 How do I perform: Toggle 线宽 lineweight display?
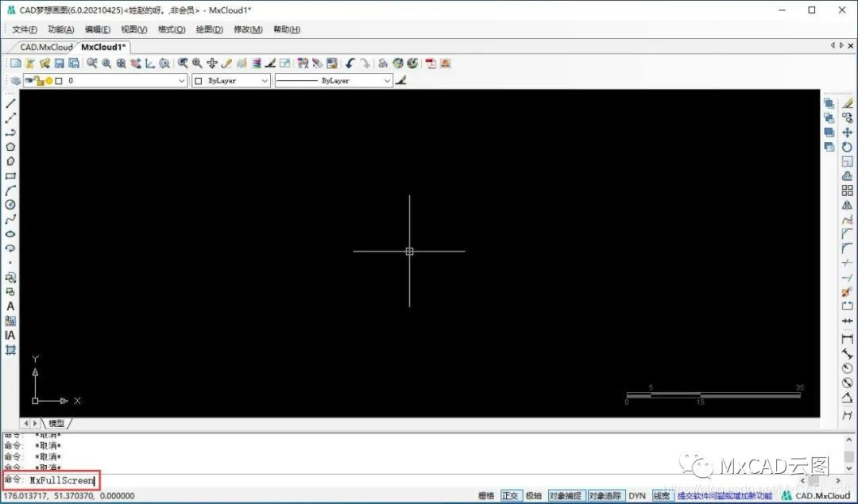[x=662, y=496]
